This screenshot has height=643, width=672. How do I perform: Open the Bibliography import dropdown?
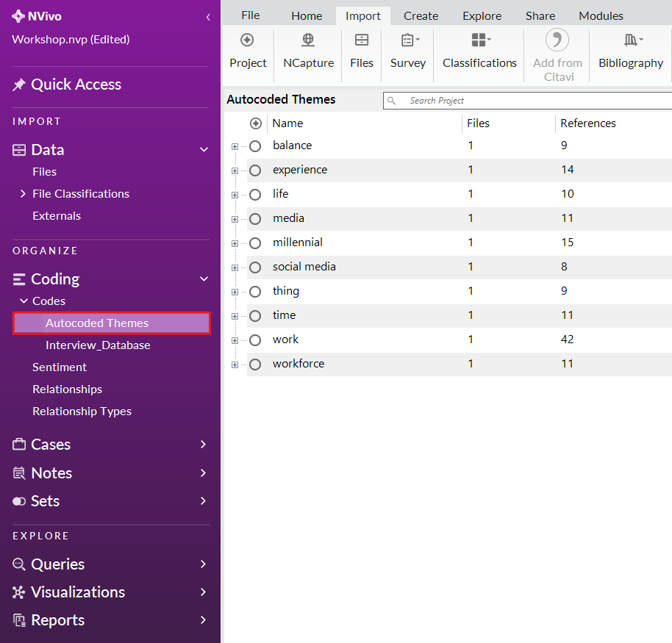[x=633, y=40]
